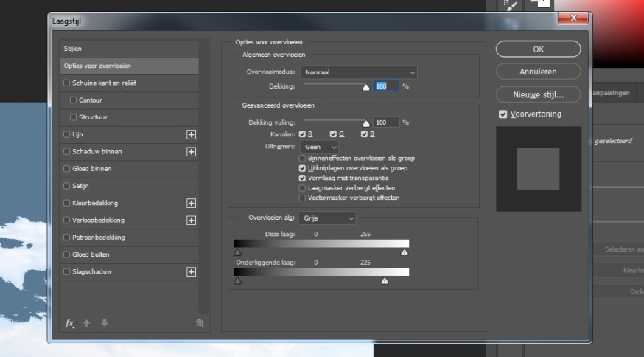
Task: Enable the Contour checkbox
Action: [x=73, y=100]
